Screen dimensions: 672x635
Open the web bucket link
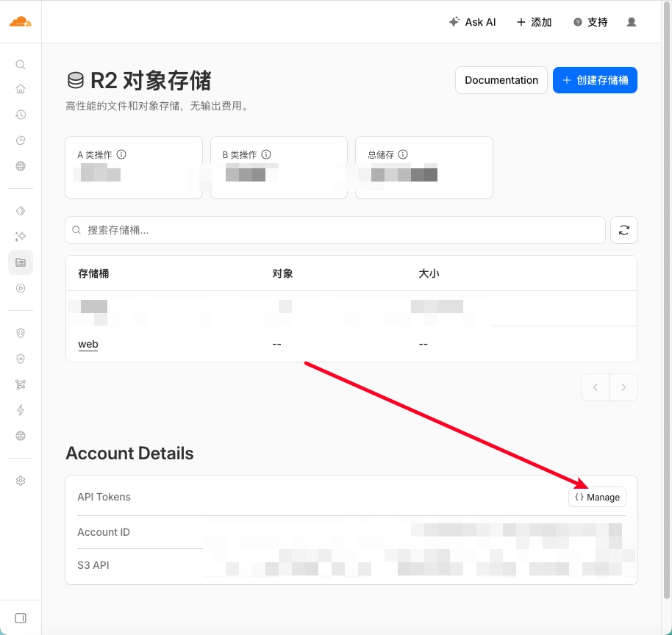coord(88,344)
